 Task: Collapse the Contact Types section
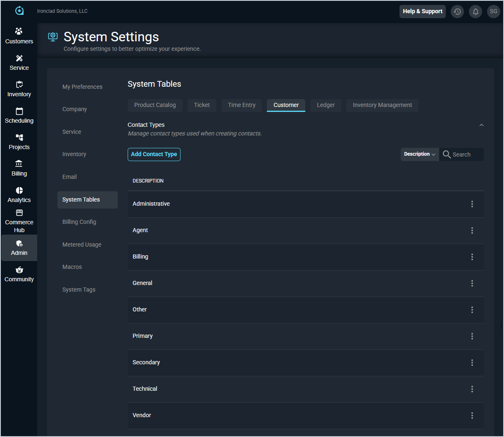coord(481,125)
